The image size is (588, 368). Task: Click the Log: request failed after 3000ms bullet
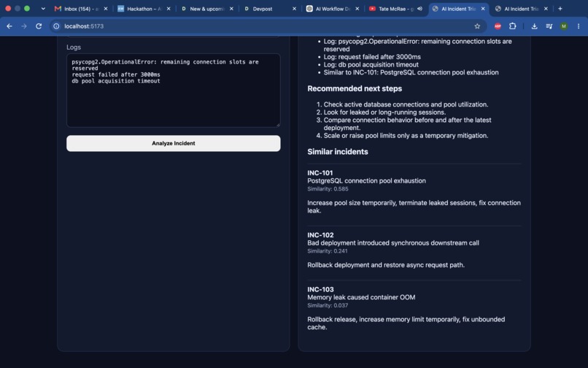[372, 57]
